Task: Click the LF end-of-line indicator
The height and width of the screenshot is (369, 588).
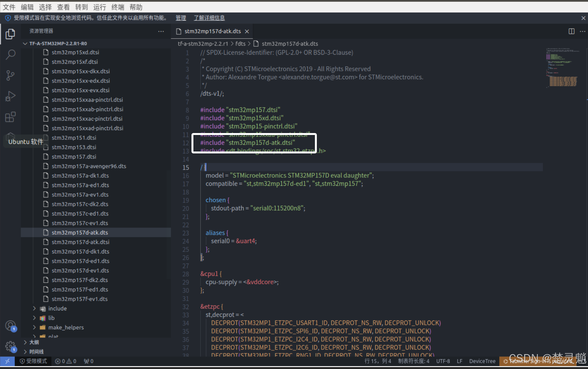Action: [459, 361]
